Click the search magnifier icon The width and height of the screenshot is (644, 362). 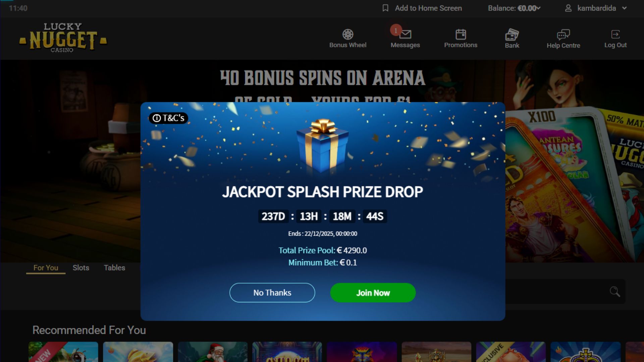click(614, 292)
